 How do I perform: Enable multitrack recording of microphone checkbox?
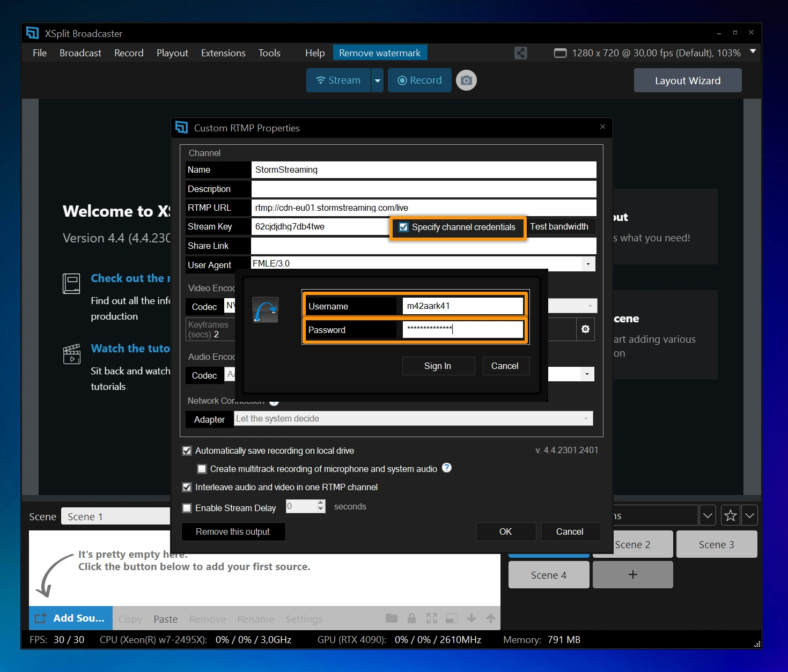click(202, 469)
